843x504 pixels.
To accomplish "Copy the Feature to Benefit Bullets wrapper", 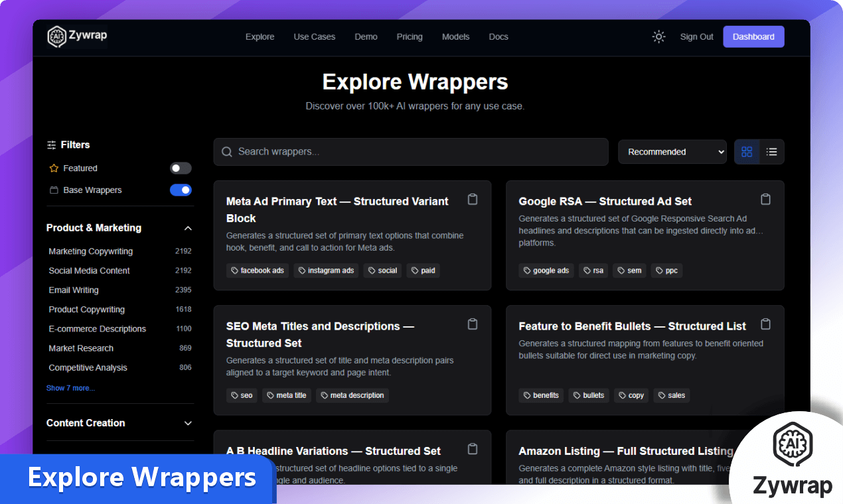I will pos(765,324).
